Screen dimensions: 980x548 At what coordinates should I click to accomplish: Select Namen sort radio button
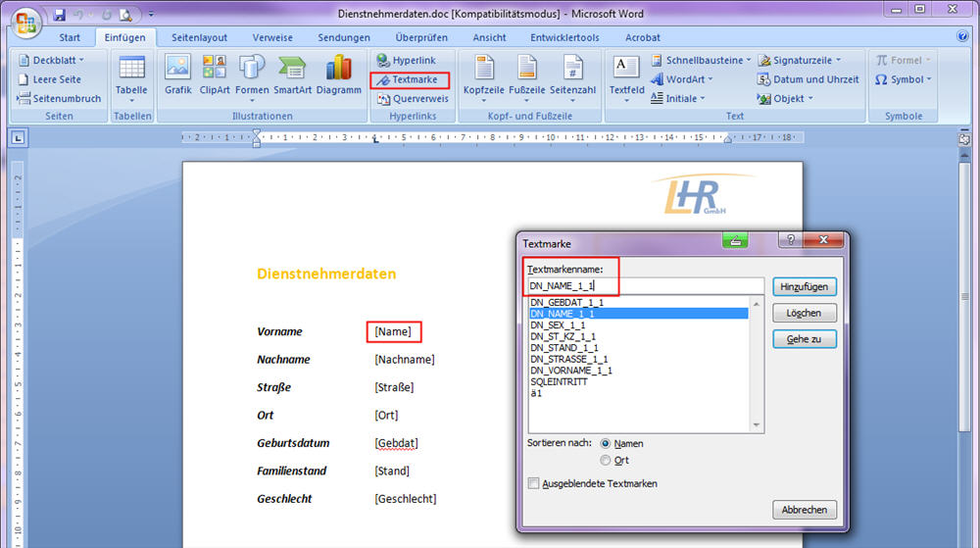pyautogui.click(x=605, y=444)
